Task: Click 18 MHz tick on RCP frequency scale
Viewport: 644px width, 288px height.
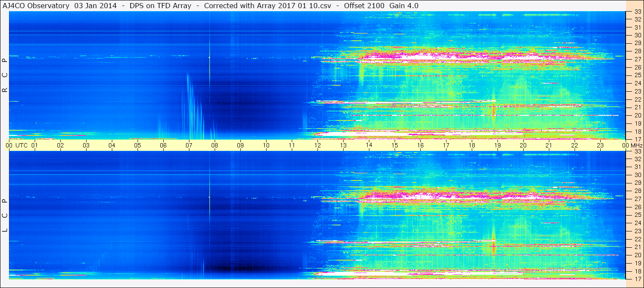Action: pos(638,132)
